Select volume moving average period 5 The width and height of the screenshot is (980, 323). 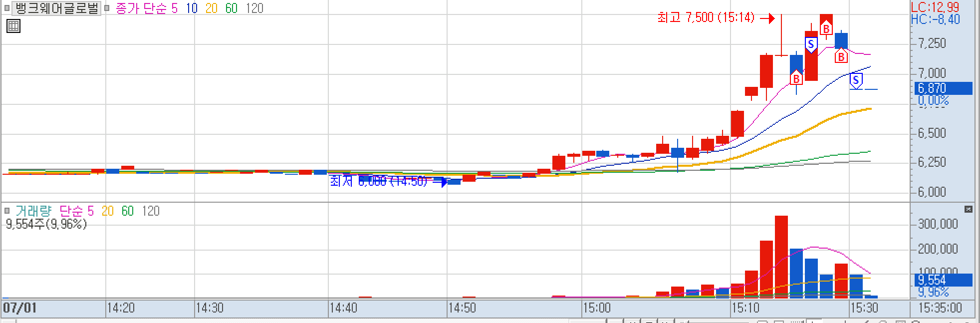pos(91,211)
